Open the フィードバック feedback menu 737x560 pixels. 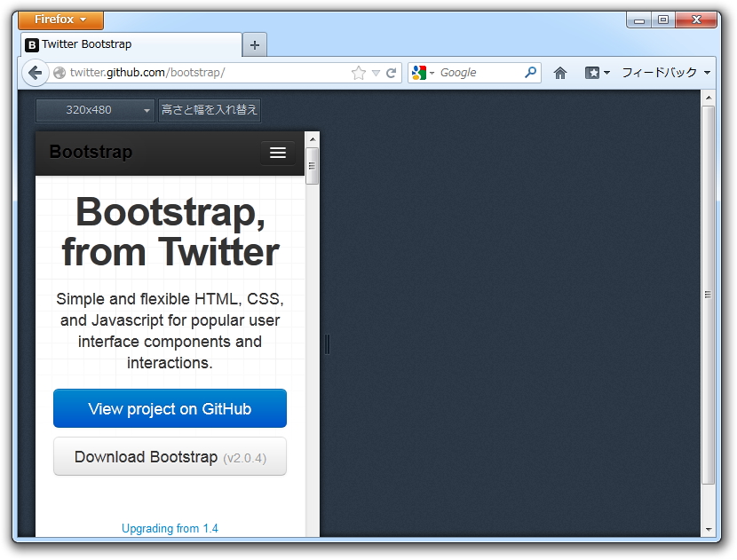[666, 73]
